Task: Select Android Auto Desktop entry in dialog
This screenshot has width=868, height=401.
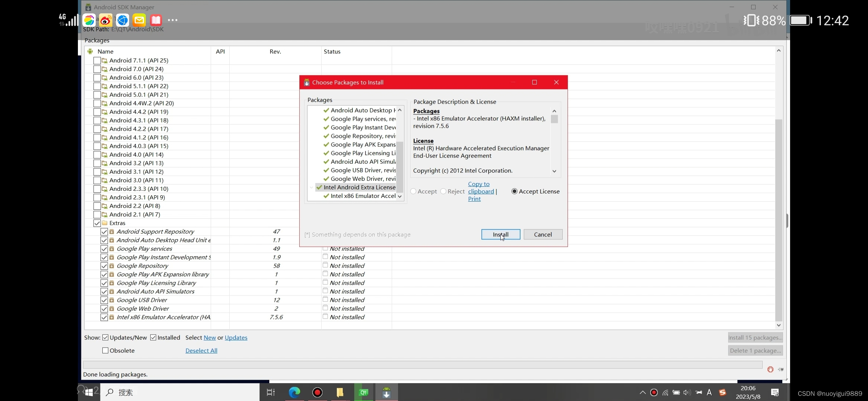Action: [359, 110]
